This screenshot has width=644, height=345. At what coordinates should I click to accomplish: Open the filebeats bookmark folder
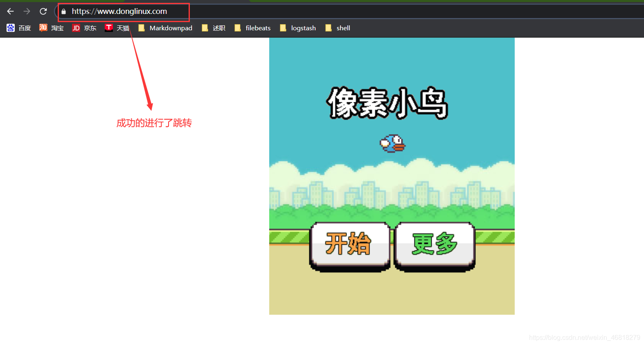tap(252, 28)
